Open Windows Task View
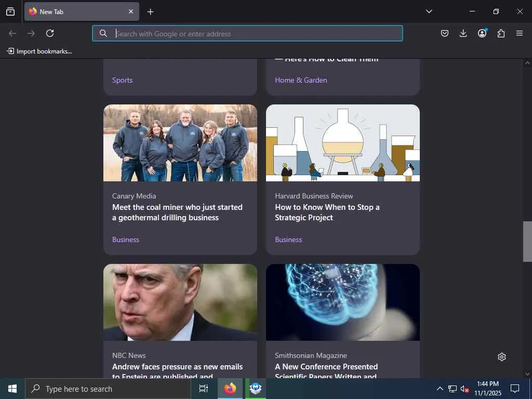The image size is (532, 399). 203,389
